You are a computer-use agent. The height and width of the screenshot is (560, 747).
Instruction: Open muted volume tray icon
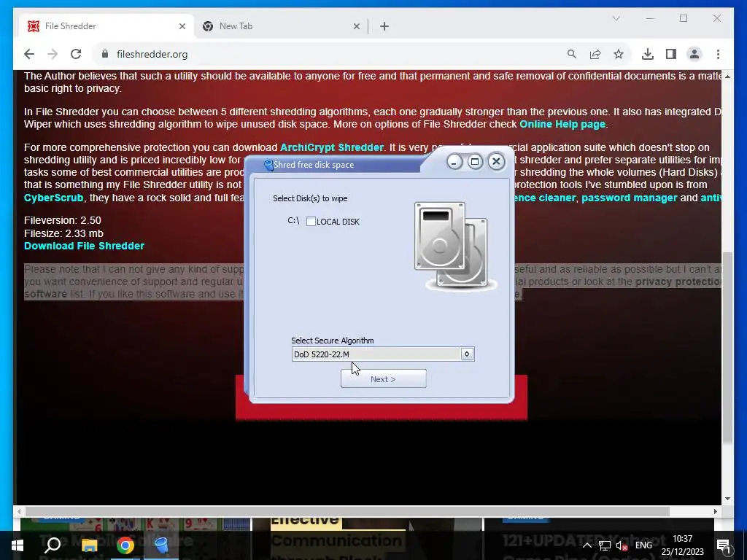(622, 545)
